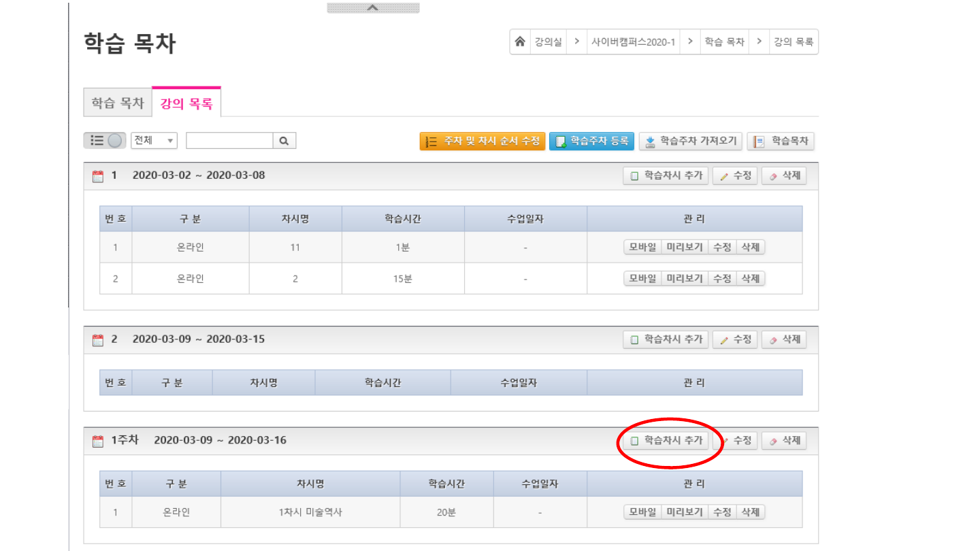980x551 pixels.
Task: Click 사이버캠퍼스2020-1 breadcrumb link
Action: [x=633, y=42]
